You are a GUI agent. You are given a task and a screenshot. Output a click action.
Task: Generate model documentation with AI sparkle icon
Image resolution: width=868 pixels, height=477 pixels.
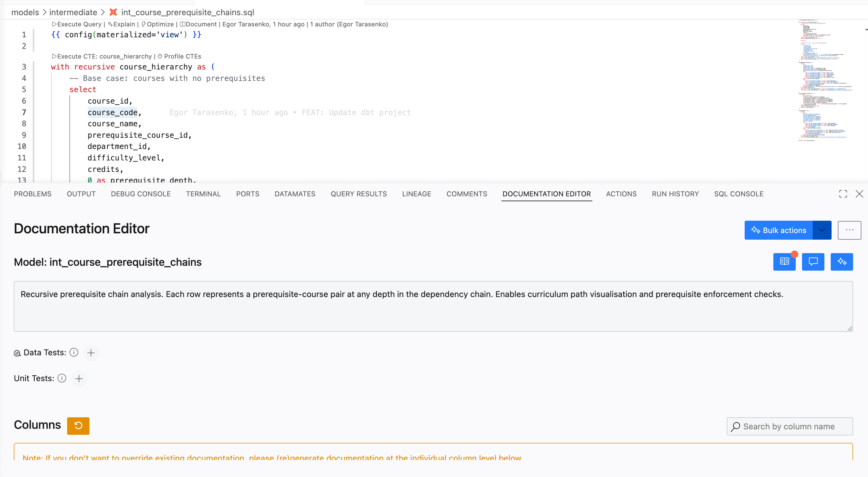(x=842, y=261)
